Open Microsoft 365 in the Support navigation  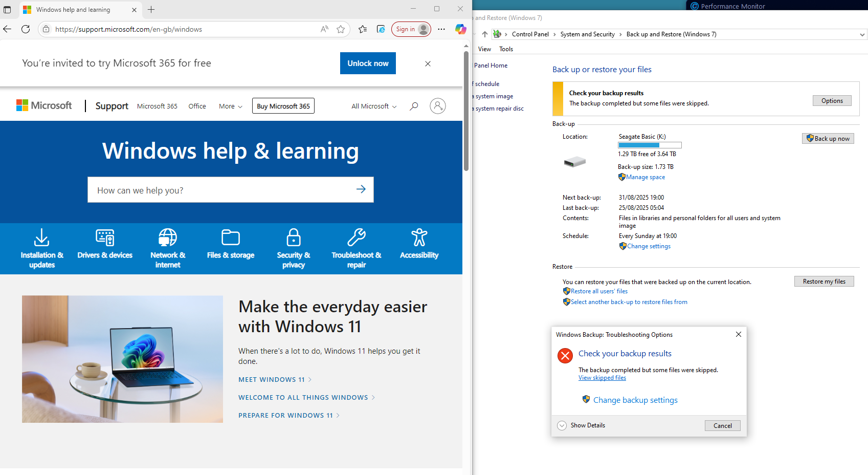[157, 106]
